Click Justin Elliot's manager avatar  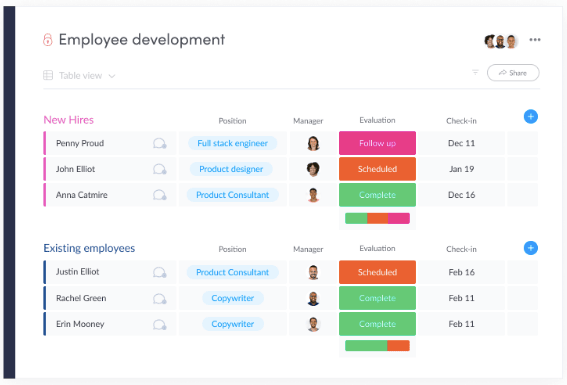[313, 272]
